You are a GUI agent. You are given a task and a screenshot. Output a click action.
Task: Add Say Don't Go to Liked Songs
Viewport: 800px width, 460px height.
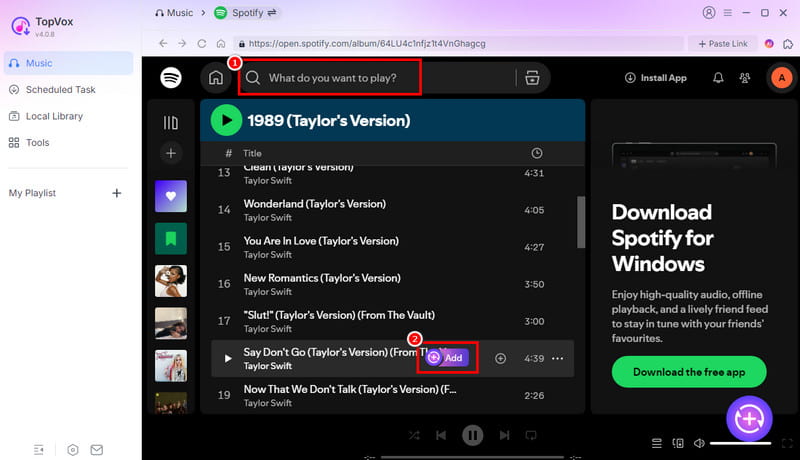(501, 359)
